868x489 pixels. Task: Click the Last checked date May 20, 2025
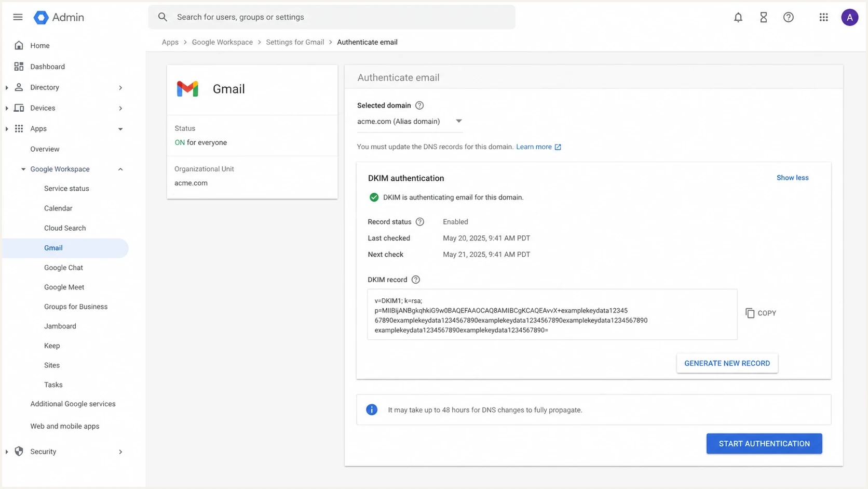pyautogui.click(x=486, y=239)
